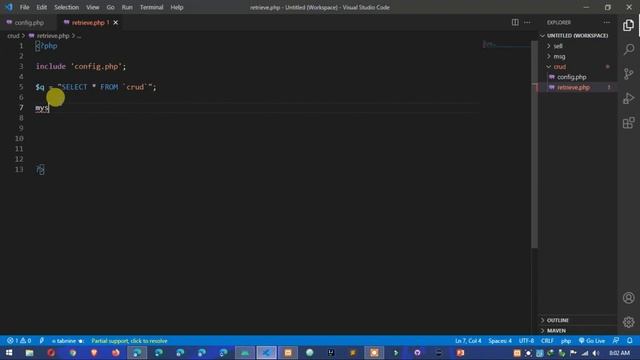Click the split editor icon
This screenshot has width=640, height=360.
(515, 22)
